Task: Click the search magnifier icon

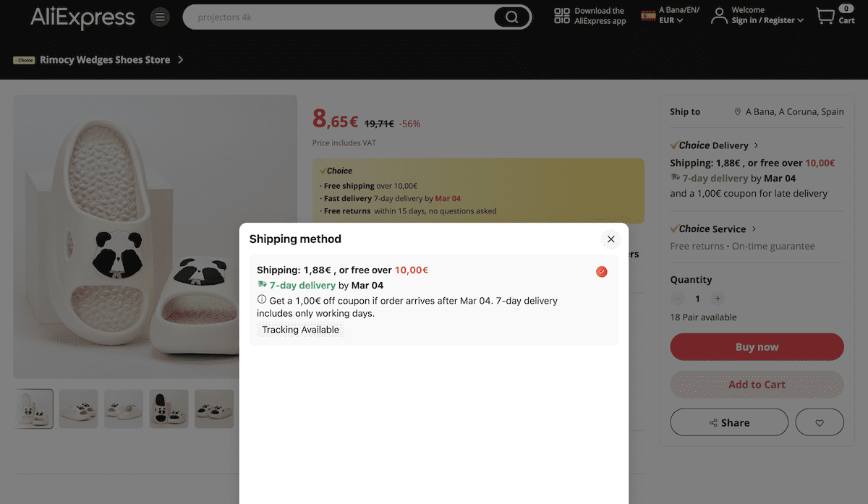Action: [511, 17]
